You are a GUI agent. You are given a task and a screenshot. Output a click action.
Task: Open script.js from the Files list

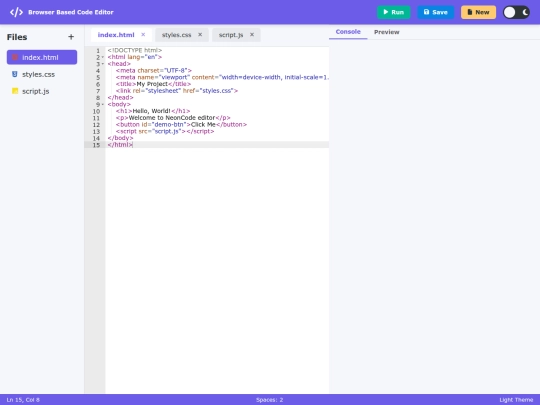click(42, 91)
